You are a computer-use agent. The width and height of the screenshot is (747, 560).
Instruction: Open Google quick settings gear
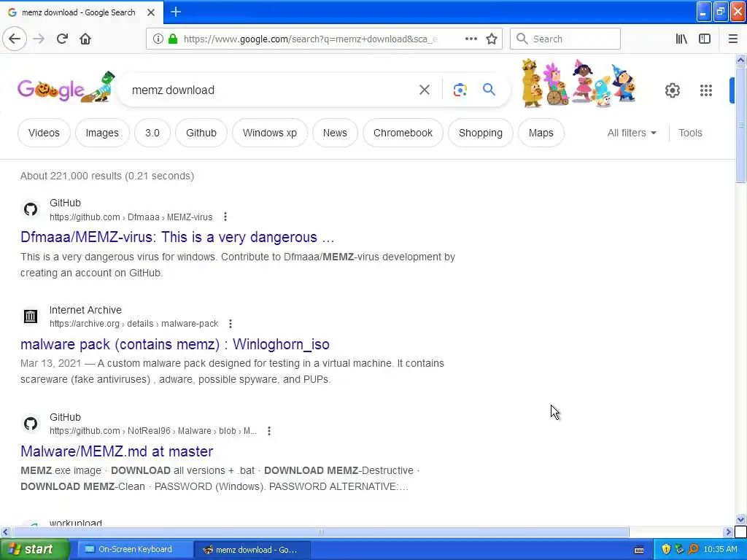pos(672,90)
